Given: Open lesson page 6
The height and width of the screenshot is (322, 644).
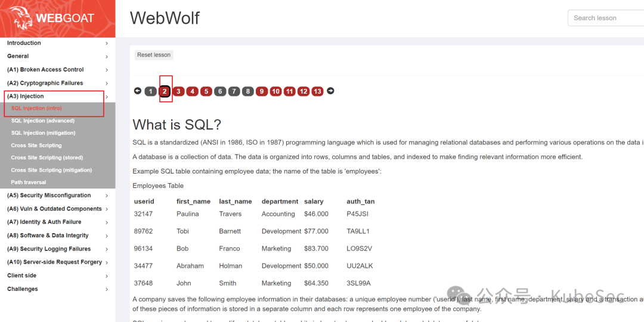Looking at the screenshot, I should tap(220, 91).
